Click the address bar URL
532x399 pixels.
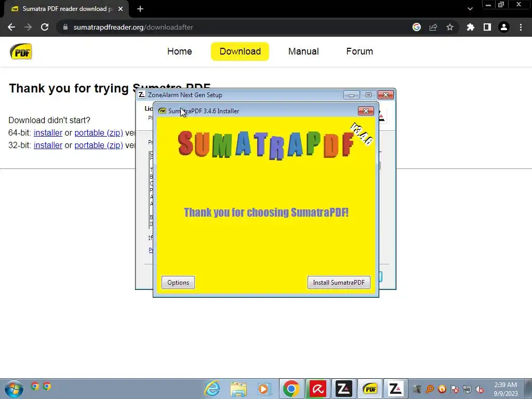pos(133,27)
